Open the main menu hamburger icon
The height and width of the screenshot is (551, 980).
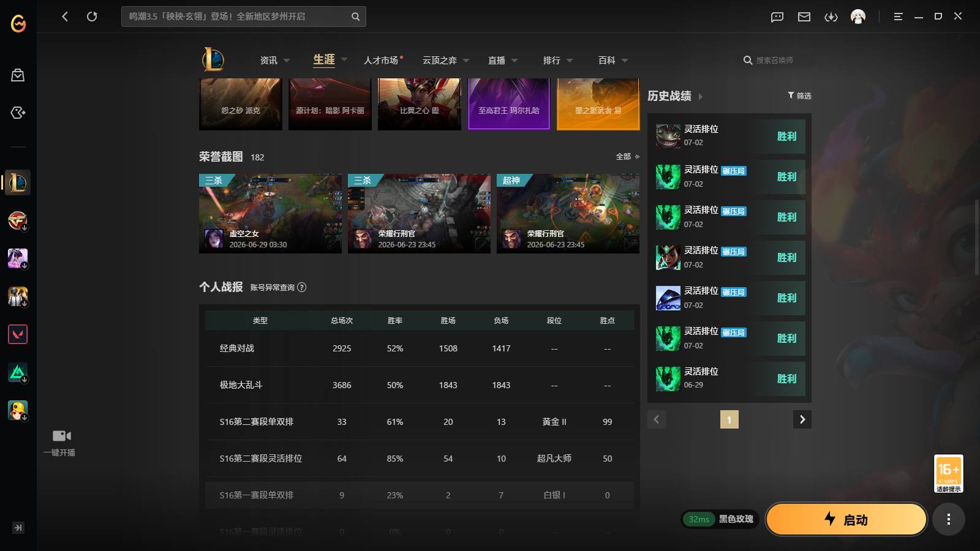point(898,17)
